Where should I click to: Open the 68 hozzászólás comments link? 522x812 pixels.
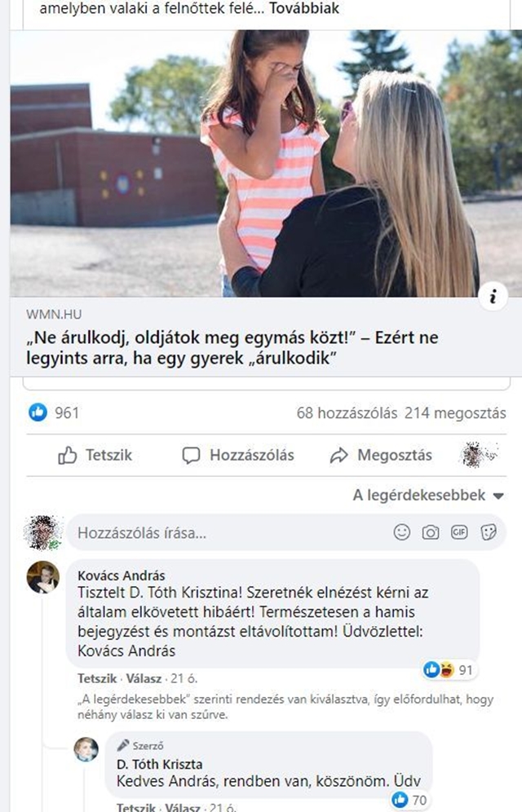point(347,413)
